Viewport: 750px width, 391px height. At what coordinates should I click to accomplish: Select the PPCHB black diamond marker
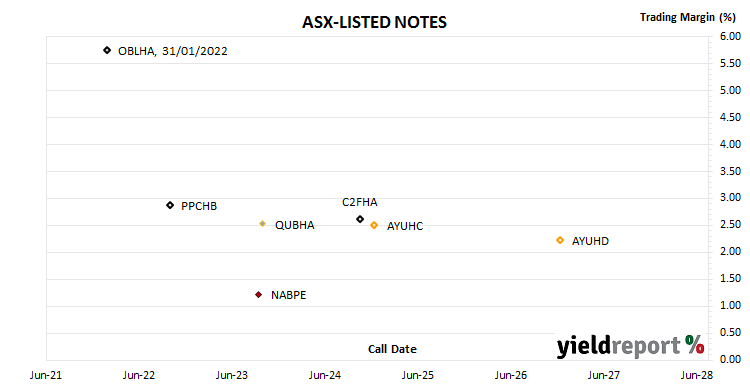coord(170,205)
